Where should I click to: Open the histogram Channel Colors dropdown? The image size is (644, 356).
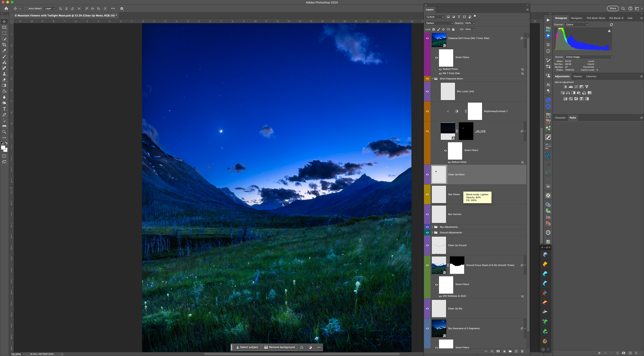(x=577, y=24)
